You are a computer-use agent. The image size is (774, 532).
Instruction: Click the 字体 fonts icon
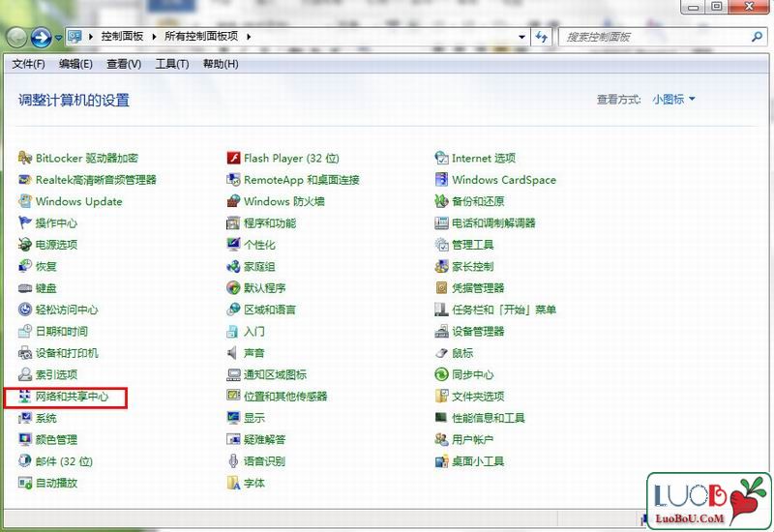233,483
